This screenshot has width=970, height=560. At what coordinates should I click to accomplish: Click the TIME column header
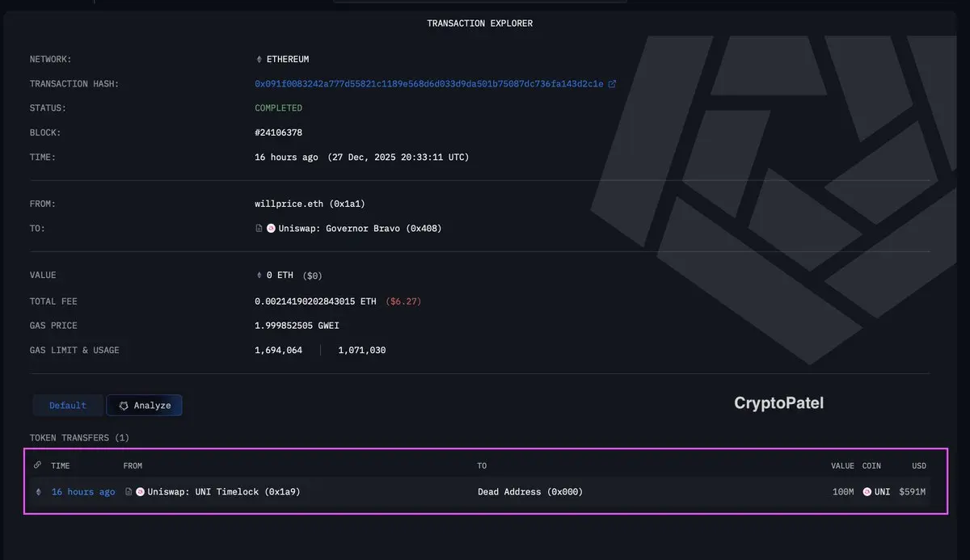[x=61, y=466]
